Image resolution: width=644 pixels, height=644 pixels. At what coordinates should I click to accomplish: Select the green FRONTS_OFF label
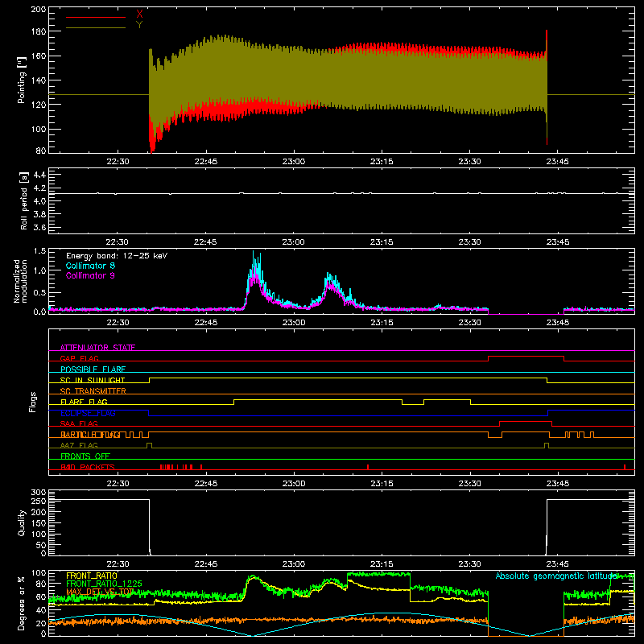click(x=85, y=456)
